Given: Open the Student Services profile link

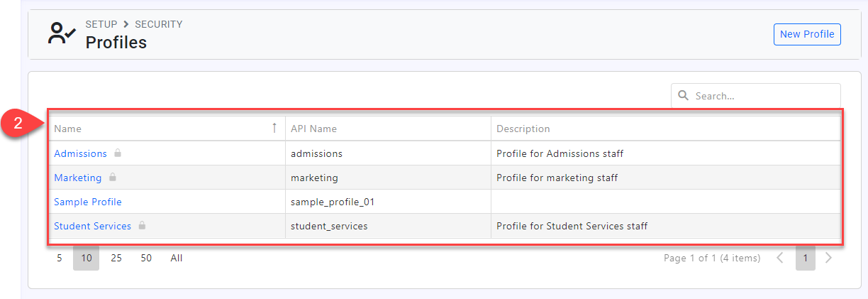Looking at the screenshot, I should 92,226.
